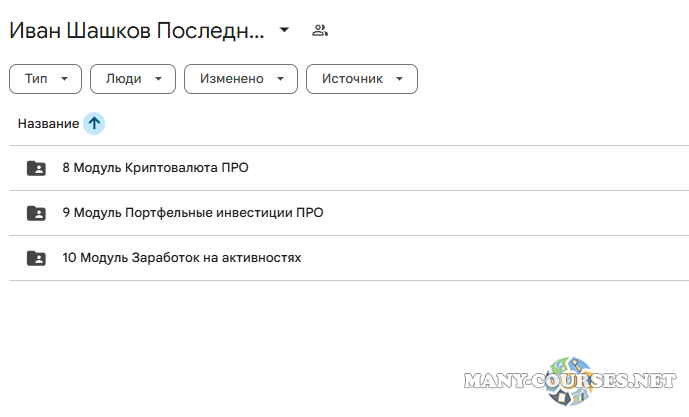Open folder 10 Модуль Заработок на активностях
This screenshot has height=417, width=689.
(x=181, y=258)
